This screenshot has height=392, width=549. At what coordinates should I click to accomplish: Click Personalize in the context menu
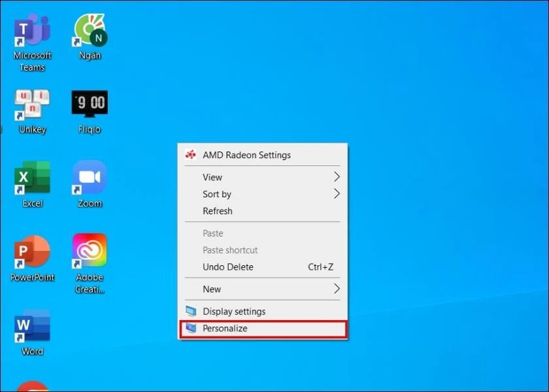coord(225,329)
